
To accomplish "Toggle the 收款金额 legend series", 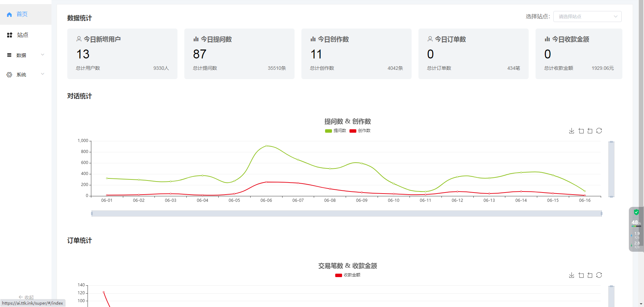I will [348, 275].
